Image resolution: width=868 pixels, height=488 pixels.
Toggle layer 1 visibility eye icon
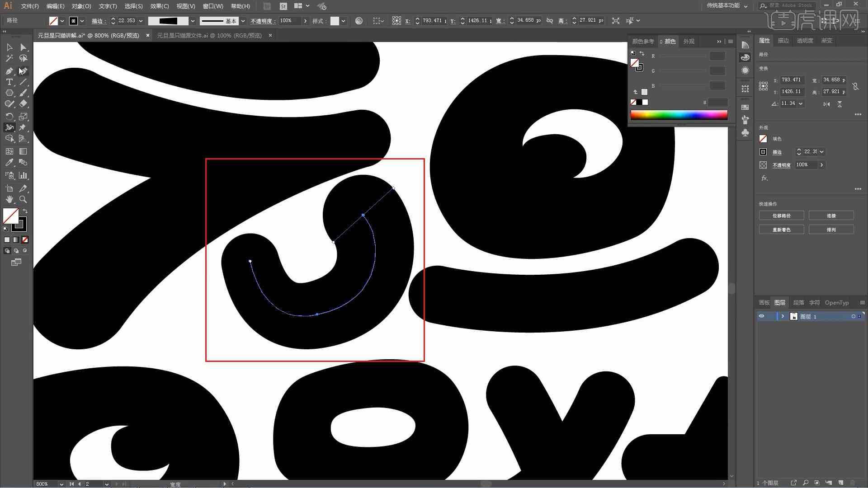click(762, 316)
